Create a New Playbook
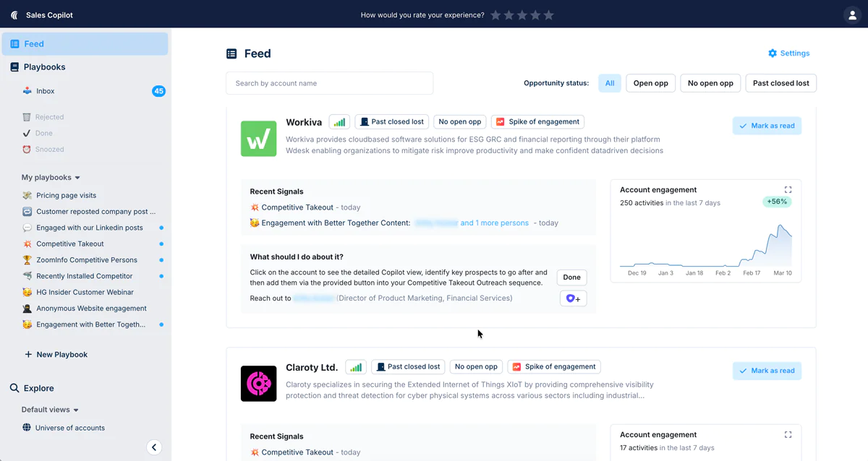 (x=56, y=355)
